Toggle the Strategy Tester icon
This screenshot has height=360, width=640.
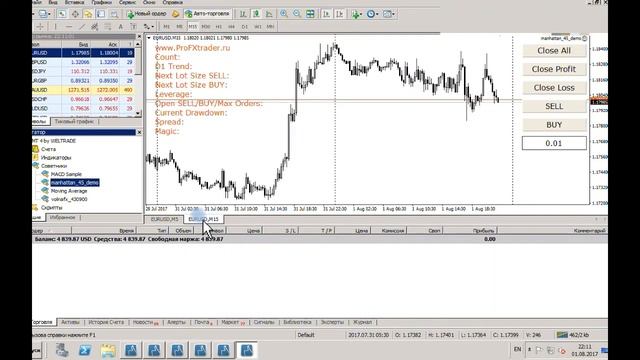(114, 14)
